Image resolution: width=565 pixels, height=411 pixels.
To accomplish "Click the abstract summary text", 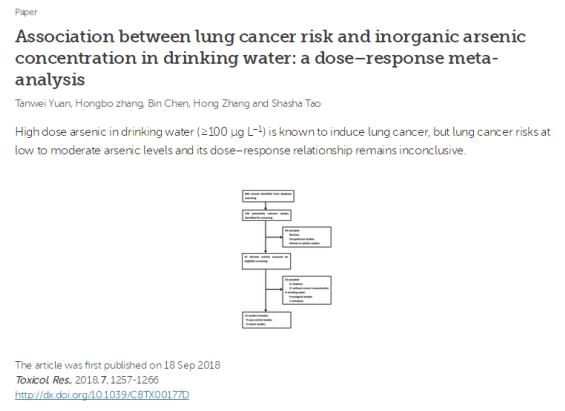I will [x=283, y=141].
